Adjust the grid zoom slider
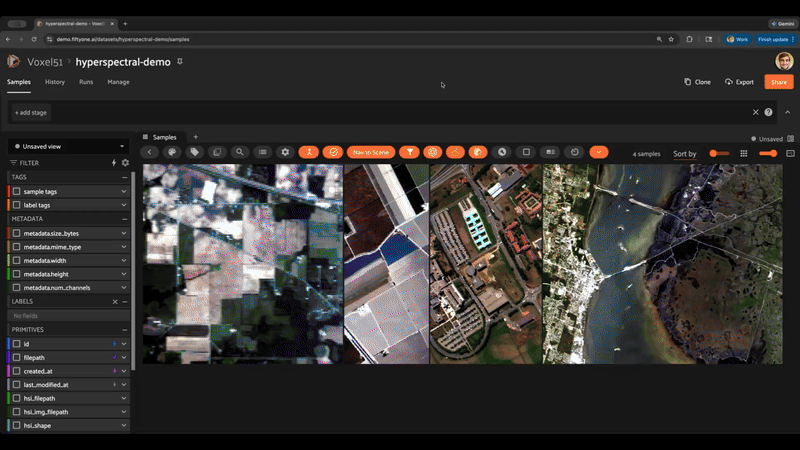The height and width of the screenshot is (450, 800). pyautogui.click(x=768, y=154)
